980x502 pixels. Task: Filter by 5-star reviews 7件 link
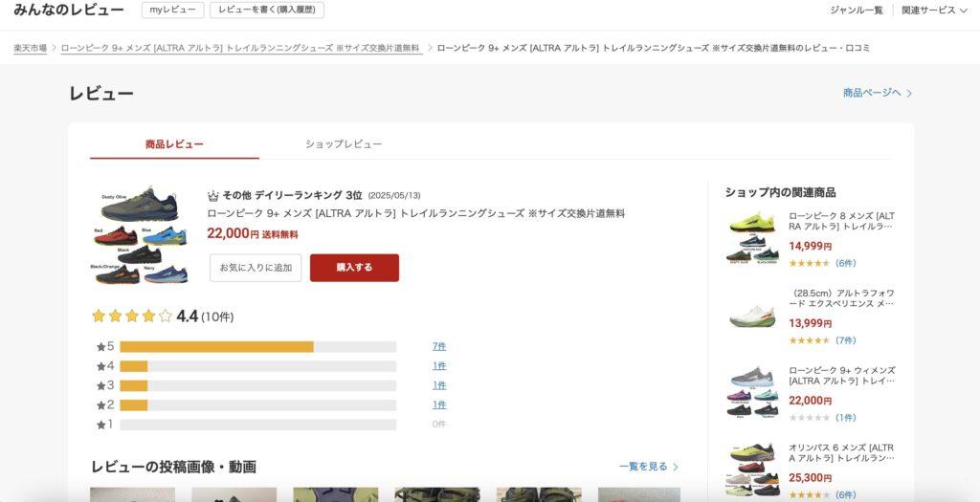439,346
